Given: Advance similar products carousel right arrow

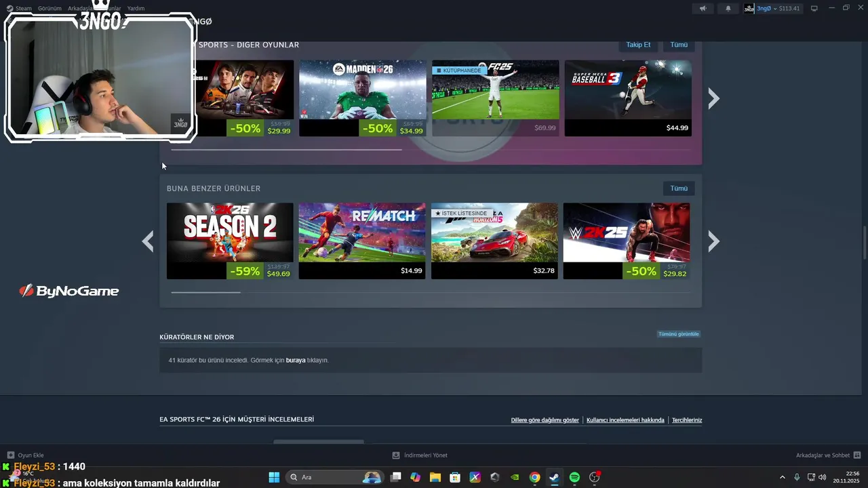Looking at the screenshot, I should click(713, 241).
